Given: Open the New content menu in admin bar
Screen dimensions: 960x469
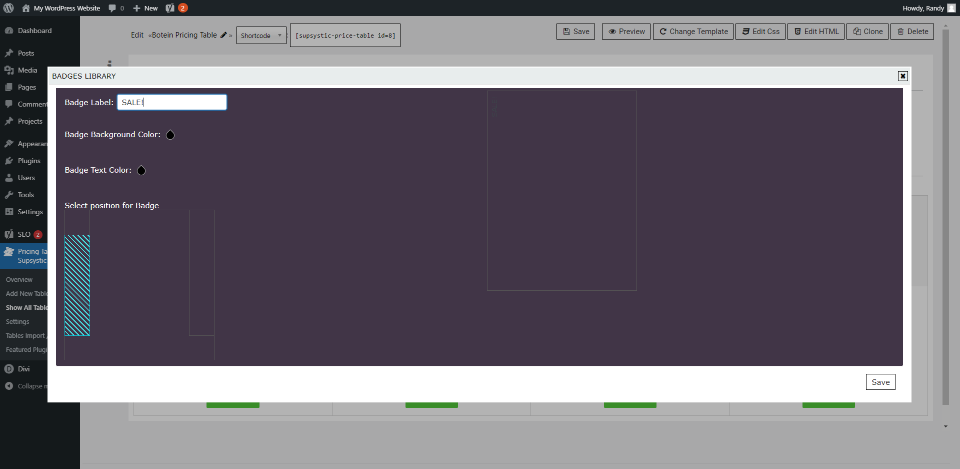Looking at the screenshot, I should tap(145, 9).
